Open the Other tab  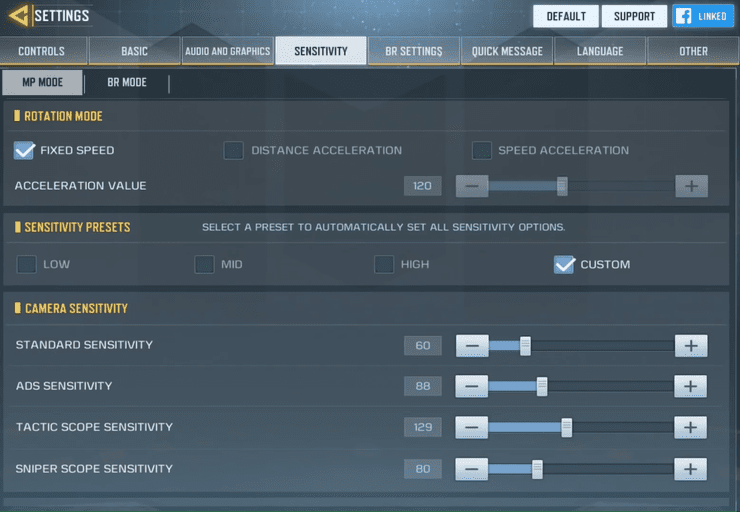693,51
